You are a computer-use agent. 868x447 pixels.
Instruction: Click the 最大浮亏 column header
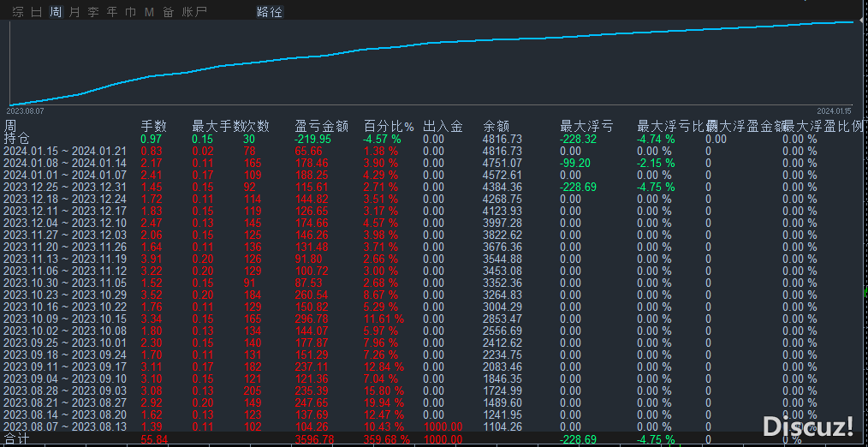[x=586, y=126]
